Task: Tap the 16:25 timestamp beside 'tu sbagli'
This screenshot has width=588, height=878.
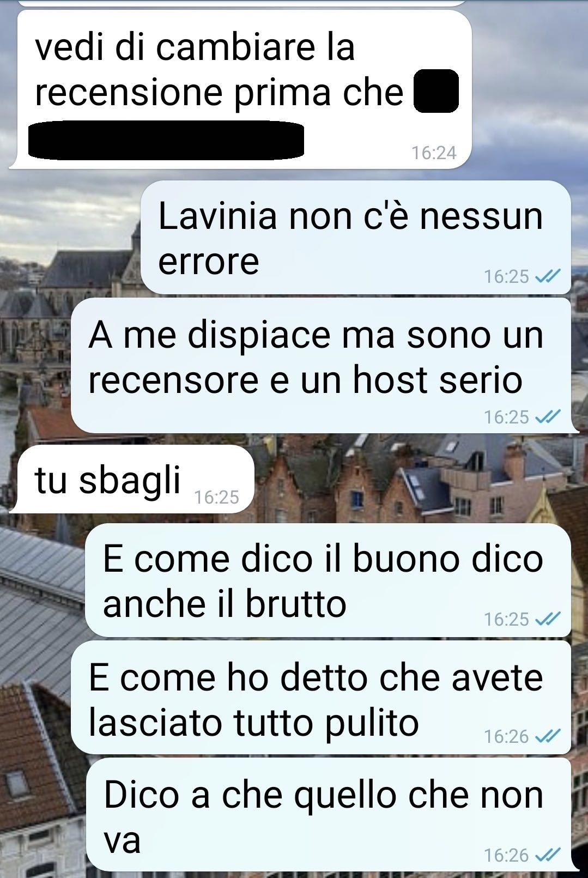Action: [217, 497]
